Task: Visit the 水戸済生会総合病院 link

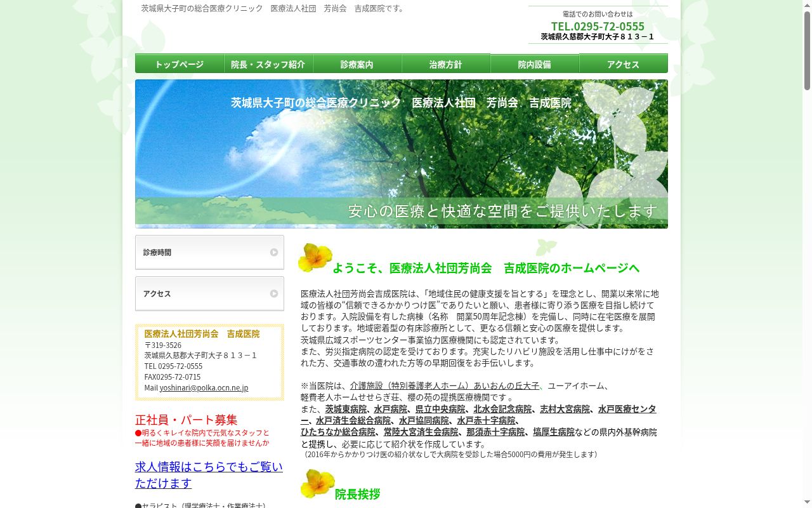Action: tap(353, 420)
